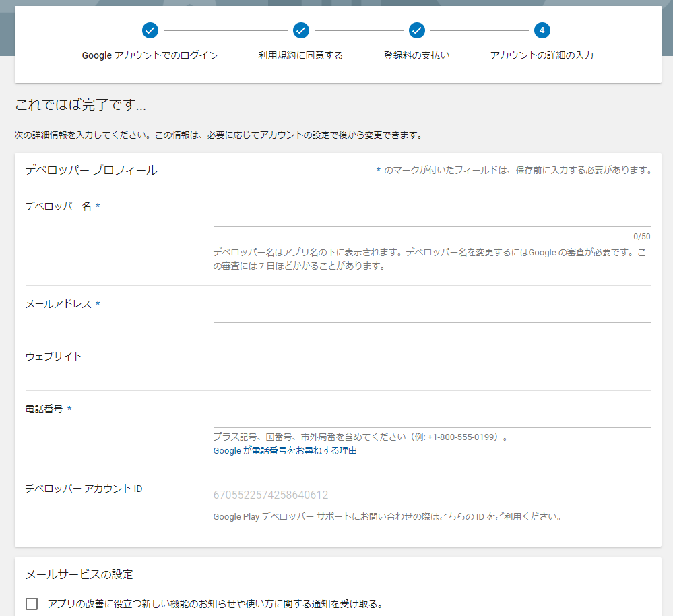Focus the 電話番号 input field
This screenshot has width=673, height=616.
tap(431, 419)
